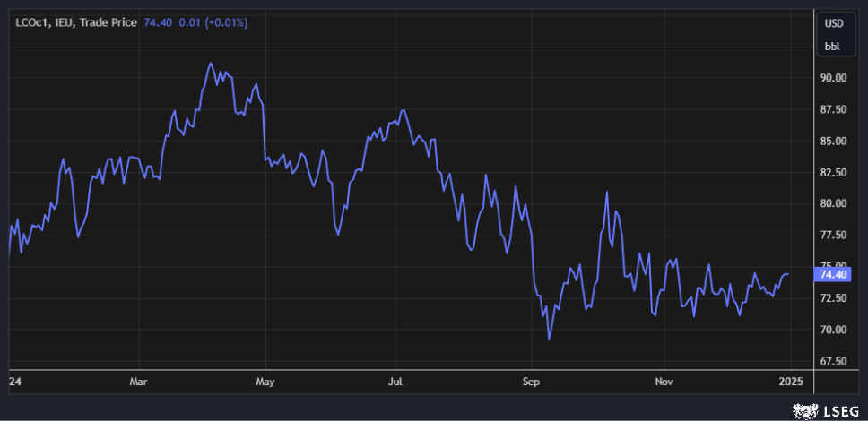
Task: Click the 0.01 (+0.01%) change value
Action: click(x=213, y=23)
